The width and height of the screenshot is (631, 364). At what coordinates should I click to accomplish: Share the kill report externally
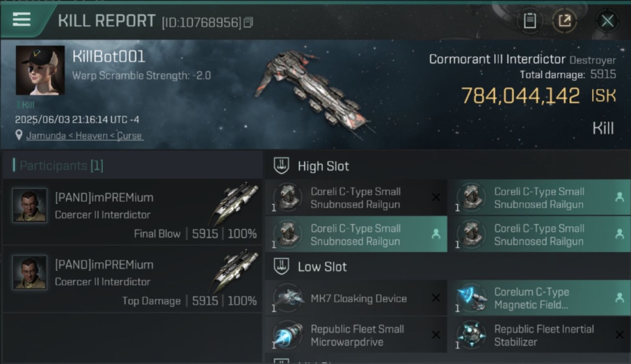click(x=565, y=21)
